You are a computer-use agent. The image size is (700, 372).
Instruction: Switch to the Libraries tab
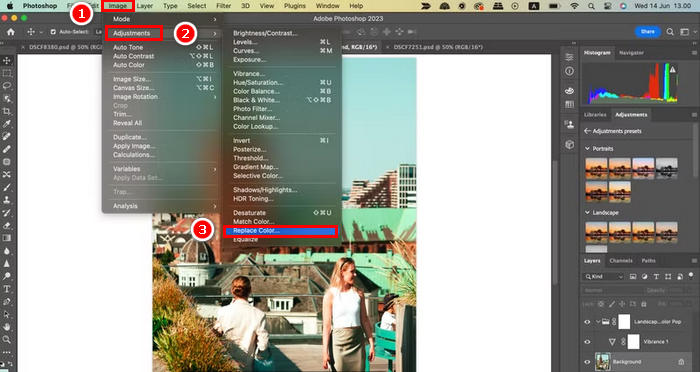click(595, 115)
